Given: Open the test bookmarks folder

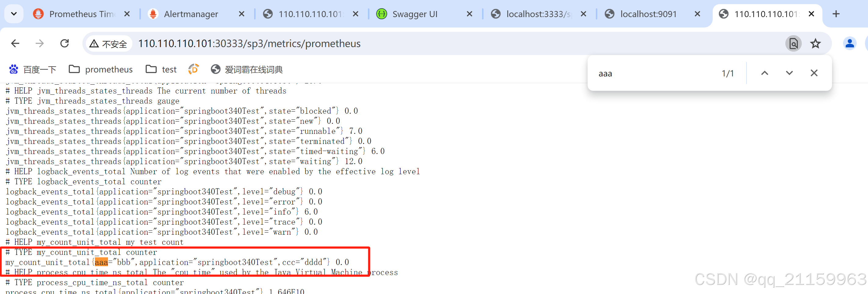Looking at the screenshot, I should (x=161, y=70).
